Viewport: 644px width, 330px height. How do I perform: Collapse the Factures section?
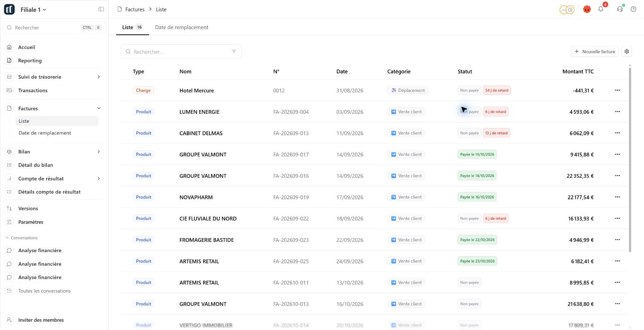99,108
